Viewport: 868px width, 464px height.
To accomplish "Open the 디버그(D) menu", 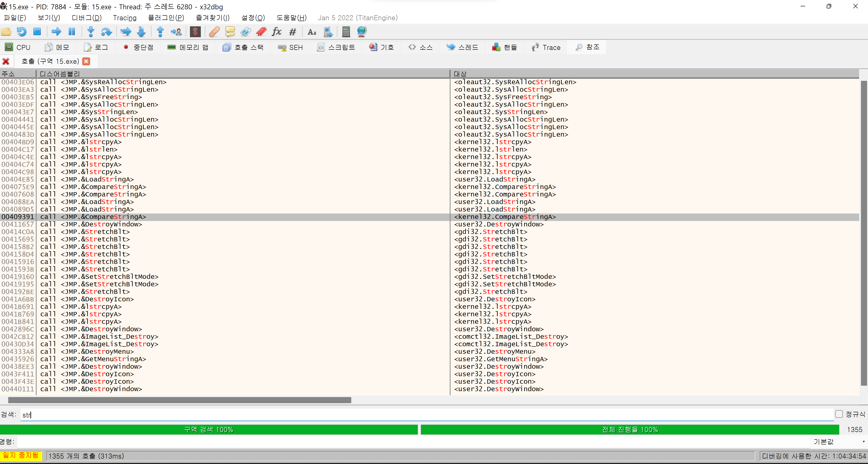I will click(87, 18).
